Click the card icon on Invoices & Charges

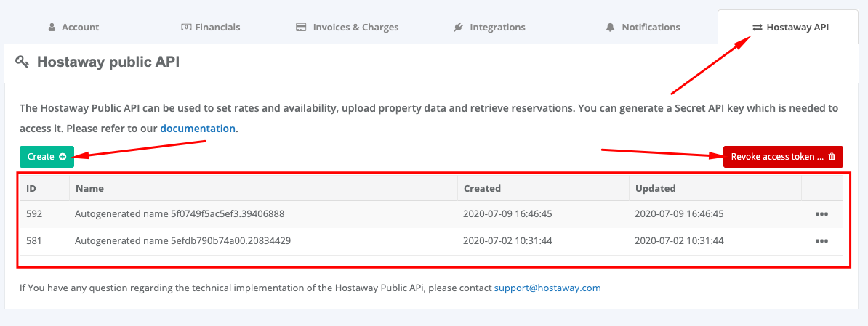click(x=300, y=28)
